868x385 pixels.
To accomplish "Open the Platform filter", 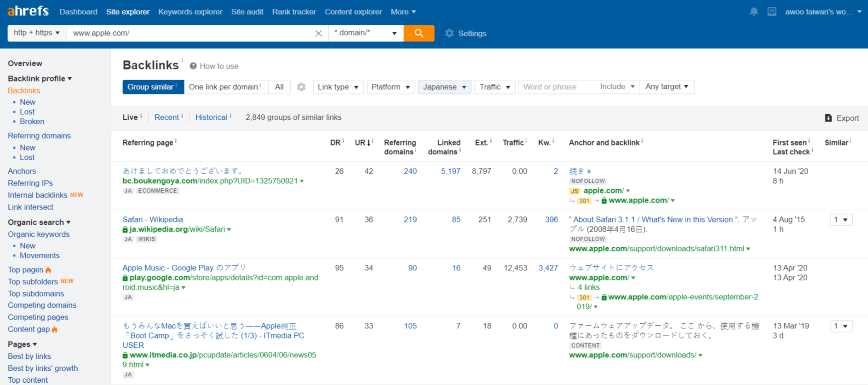I will coord(391,87).
